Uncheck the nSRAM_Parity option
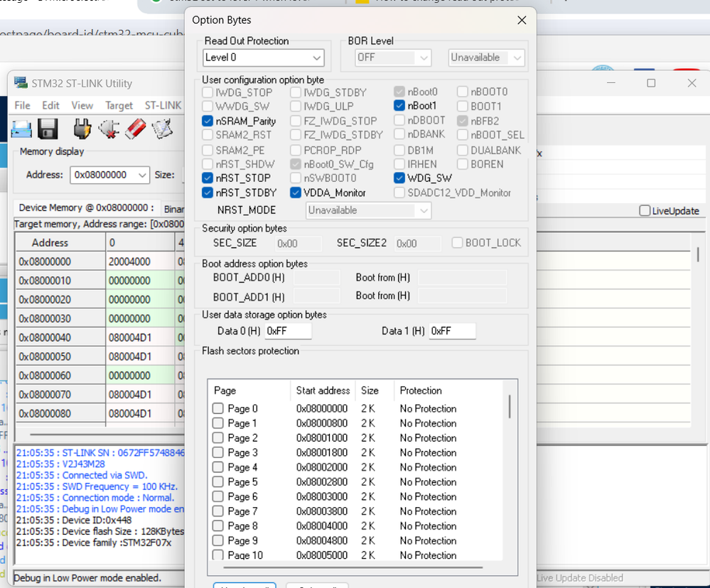This screenshot has height=588, width=710. click(x=208, y=121)
